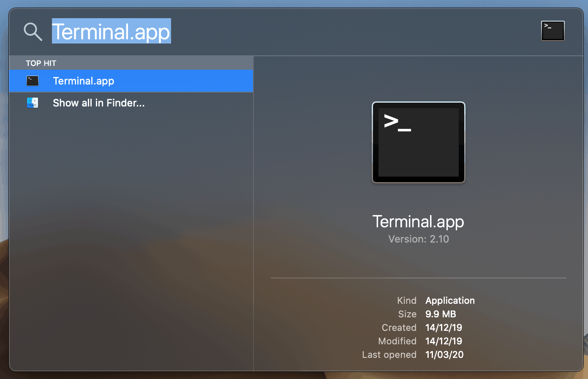
Task: Click the Finder icon in results list
Action: point(33,103)
